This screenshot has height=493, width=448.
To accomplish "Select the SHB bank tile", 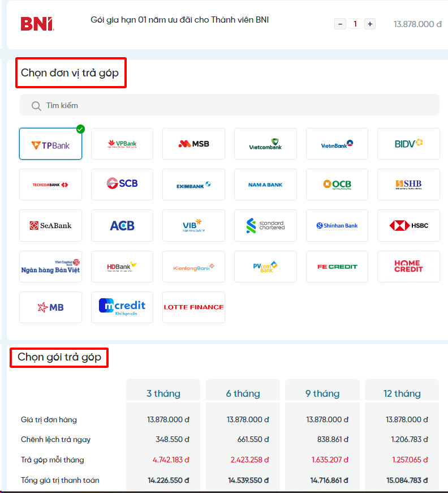I will 408,185.
